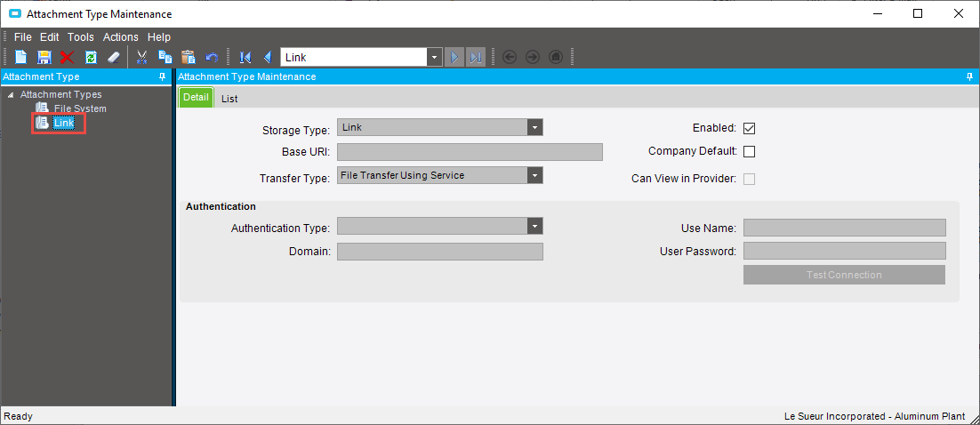Click the Authentication group heading

pos(221,206)
